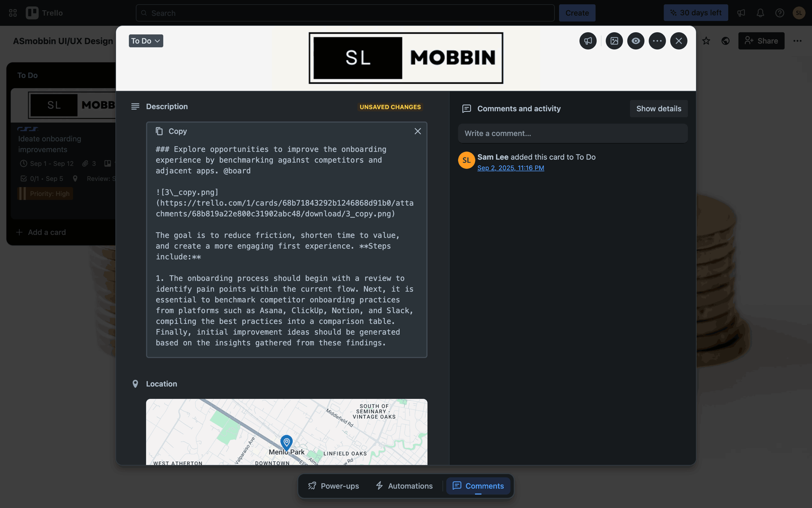Open the SL account avatar menu
Image resolution: width=812 pixels, height=508 pixels.
click(799, 13)
